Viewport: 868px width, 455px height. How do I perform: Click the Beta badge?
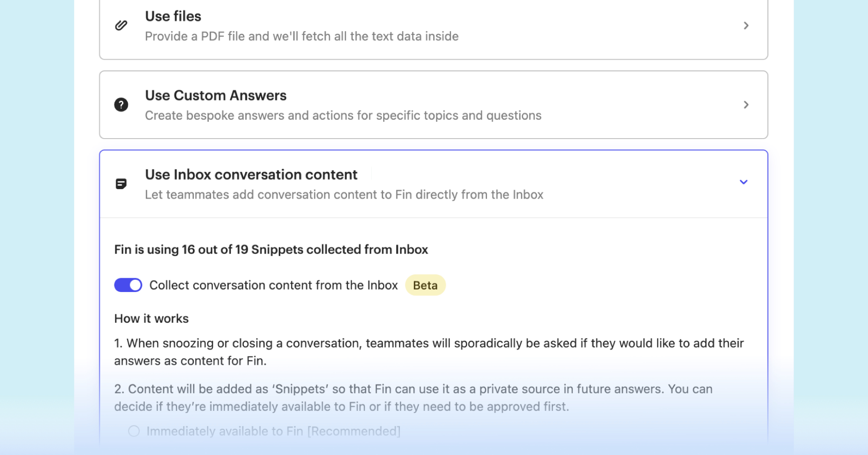425,285
